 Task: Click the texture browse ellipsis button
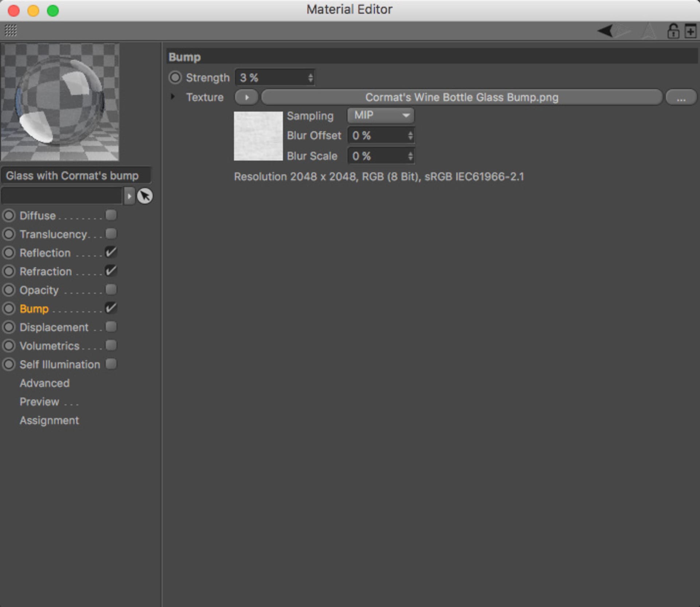[681, 97]
